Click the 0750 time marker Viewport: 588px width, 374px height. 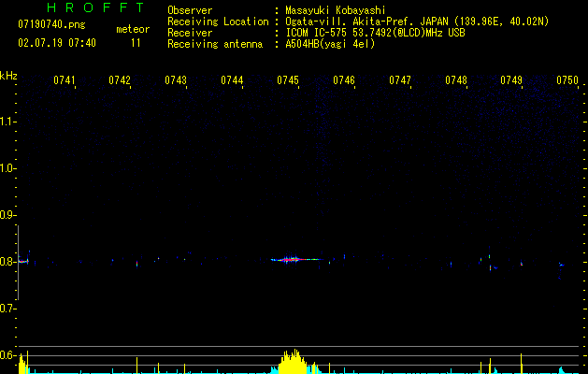point(567,80)
